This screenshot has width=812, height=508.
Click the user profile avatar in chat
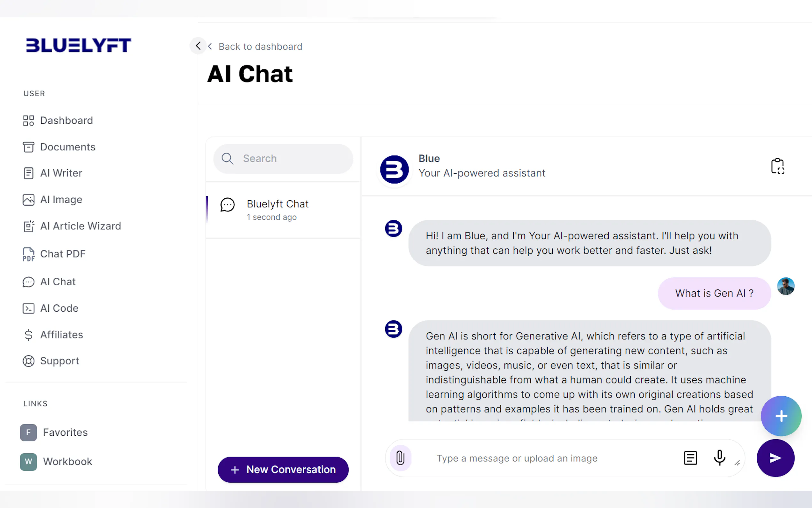click(x=785, y=287)
